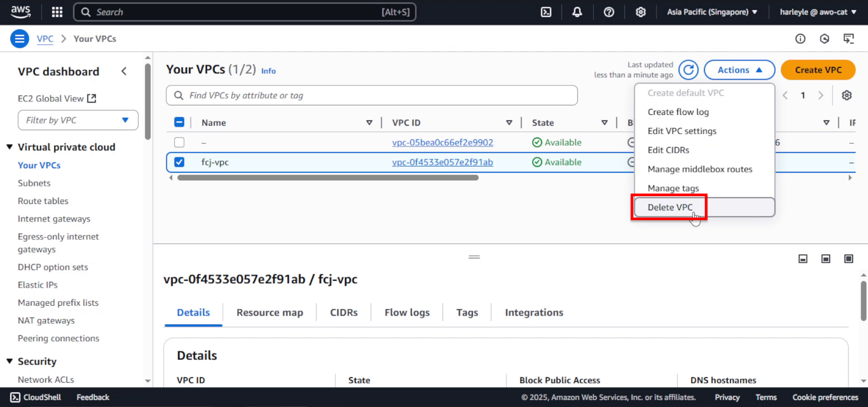This screenshot has height=407, width=868.
Task: Open the AWS home logo
Action: 20,12
